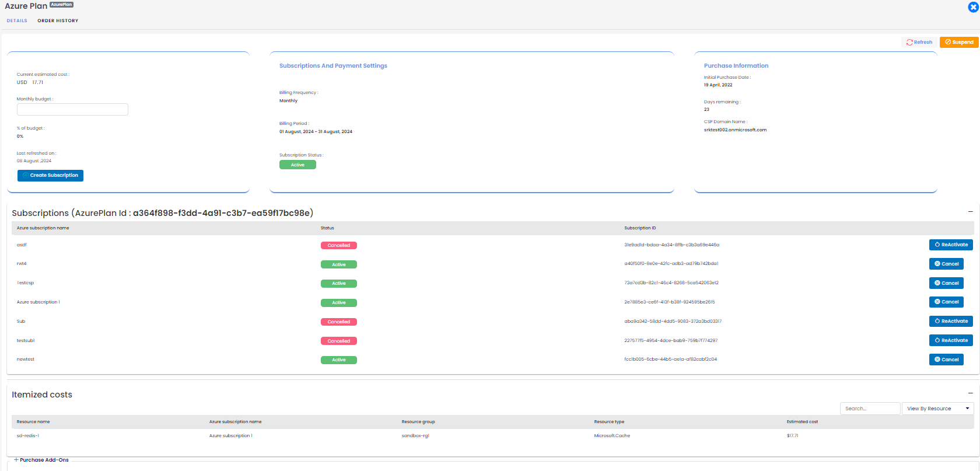This screenshot has width=980, height=471.
Task: Click the Resource name column header
Action: point(33,421)
